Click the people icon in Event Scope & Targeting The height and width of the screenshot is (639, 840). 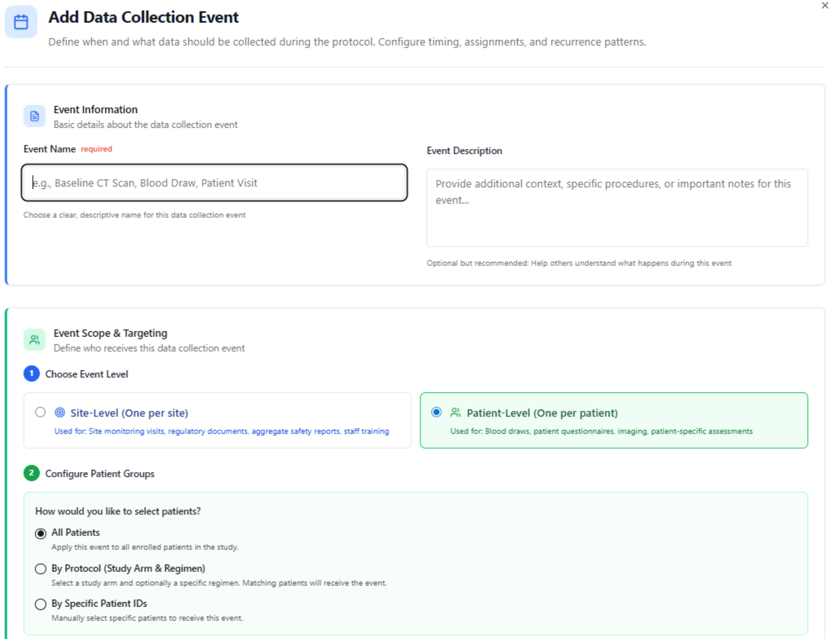(x=35, y=340)
